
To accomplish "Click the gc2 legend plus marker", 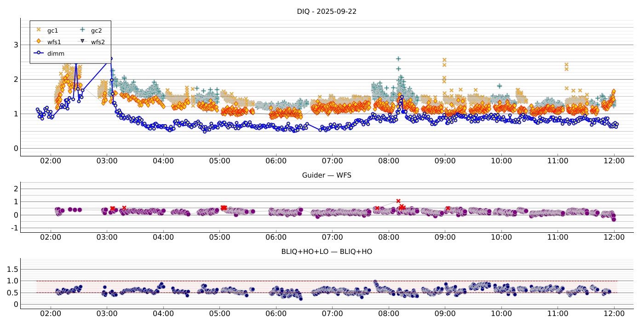I will coord(82,30).
